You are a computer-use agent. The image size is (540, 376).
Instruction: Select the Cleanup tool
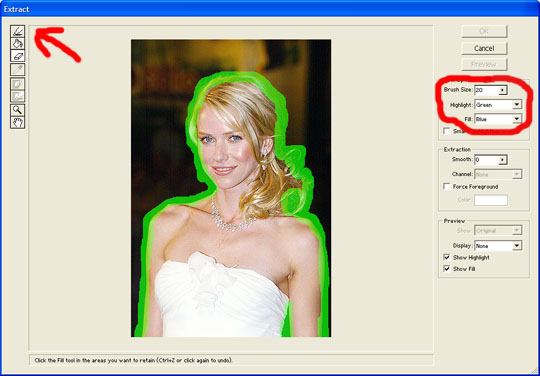point(18,84)
